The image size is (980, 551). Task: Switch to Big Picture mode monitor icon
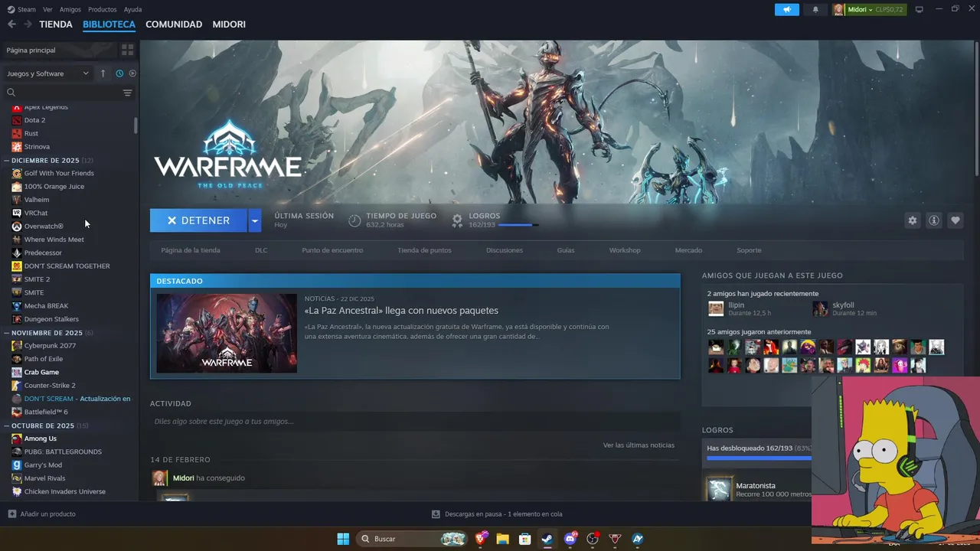pos(920,9)
